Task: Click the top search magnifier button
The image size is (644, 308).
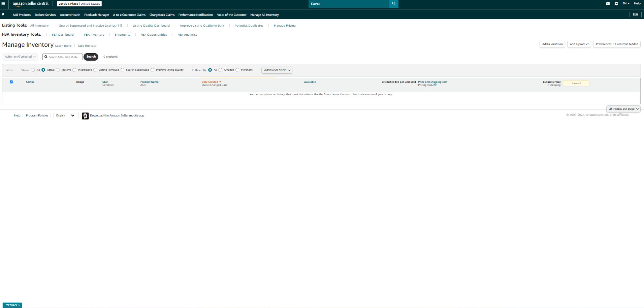Action: [394, 4]
